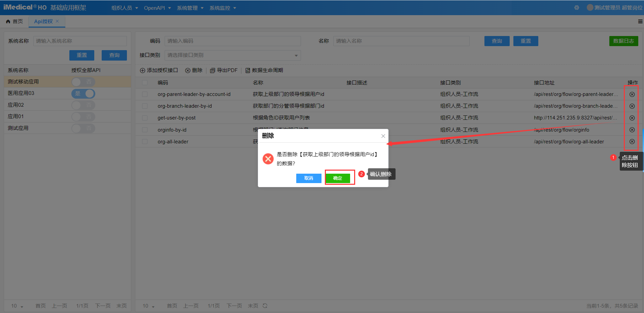This screenshot has height=313, width=644.
Task: Open the 系统管理 menu dropdown
Action: [x=190, y=8]
